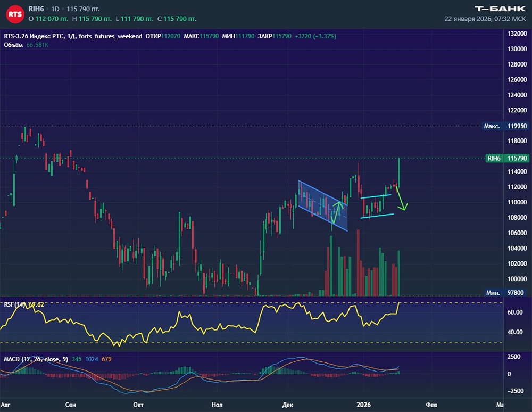Select the lower cyan trend line
Image resolution: width=532 pixels, height=412 pixels.
tap(377, 216)
